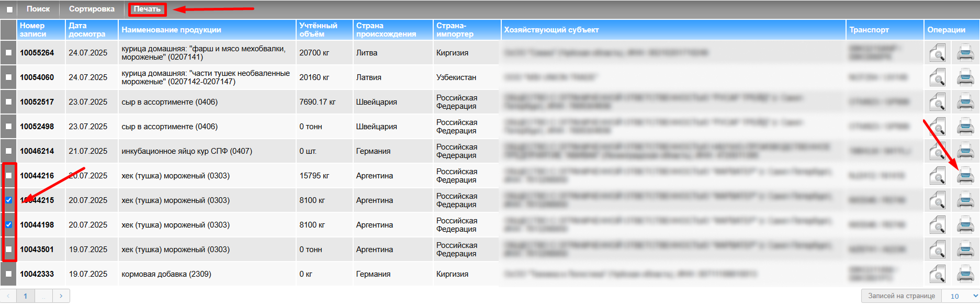Go to previous page arrow
This screenshot has width=980, height=306.
tap(8, 296)
